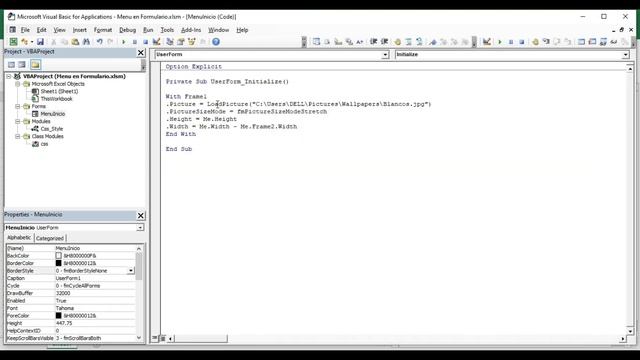The image size is (640, 360).
Task: Open the Locals Window icon on Debug toolbar
Action: tap(581, 42)
